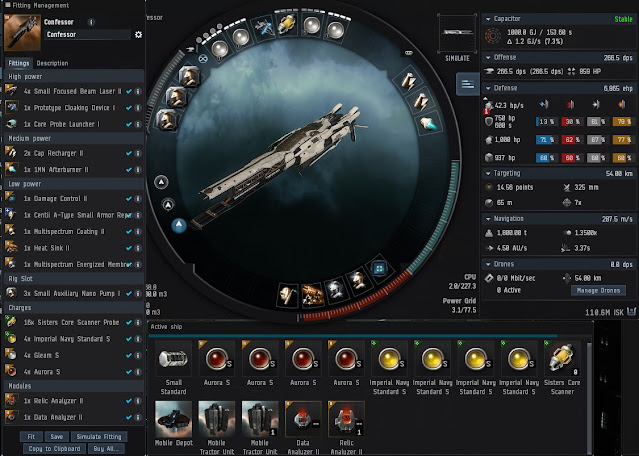Click the Simulate Fitting button
This screenshot has width=639, height=456.
[99, 436]
